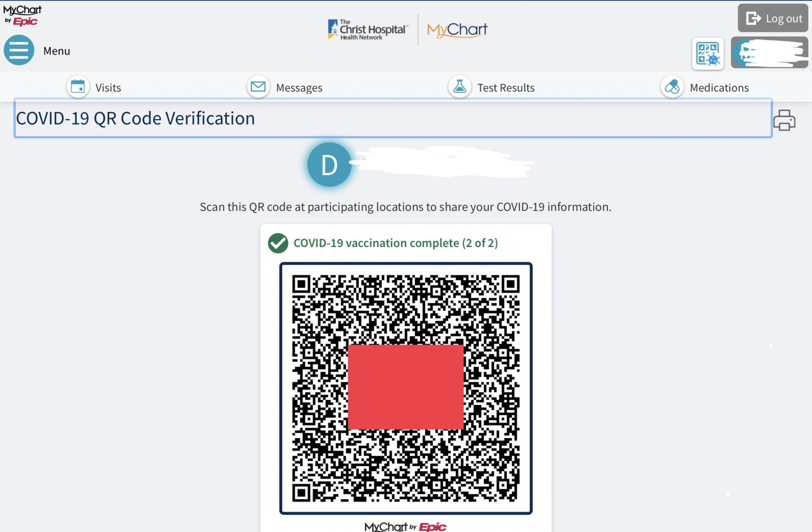Viewport: 812px width, 532px height.
Task: Open the COVID-19 QR code shortcut icon
Action: point(708,54)
